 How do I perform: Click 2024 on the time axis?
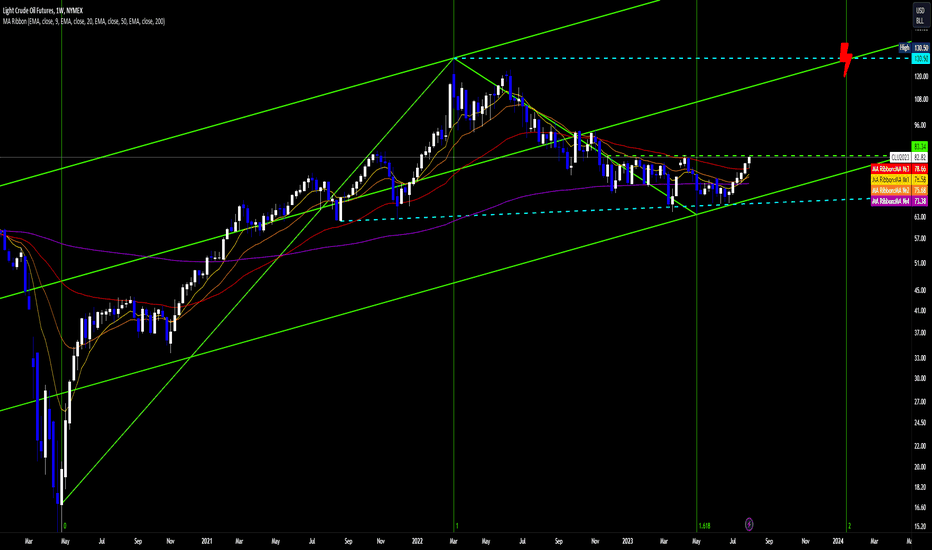pyautogui.click(x=838, y=542)
